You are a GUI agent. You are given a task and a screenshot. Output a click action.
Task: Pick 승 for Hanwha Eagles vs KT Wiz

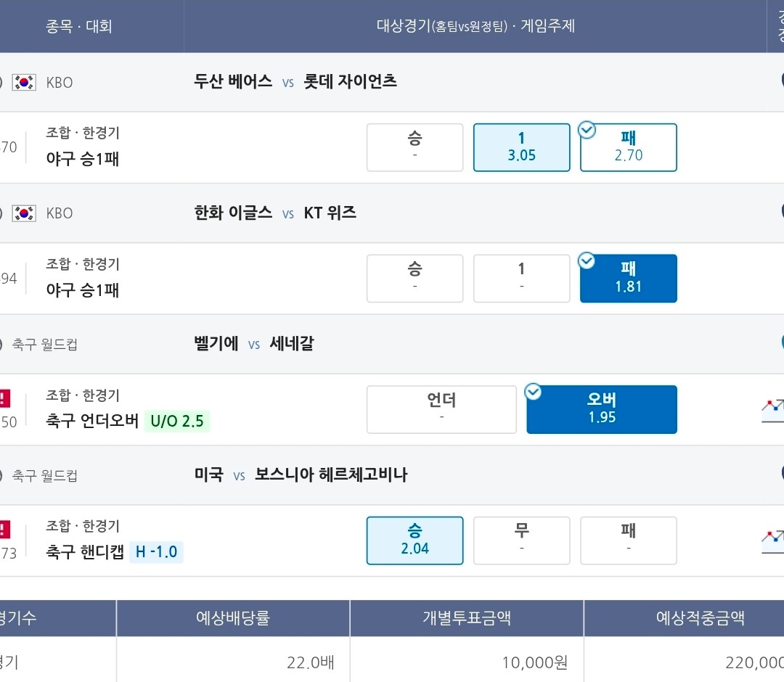click(415, 279)
